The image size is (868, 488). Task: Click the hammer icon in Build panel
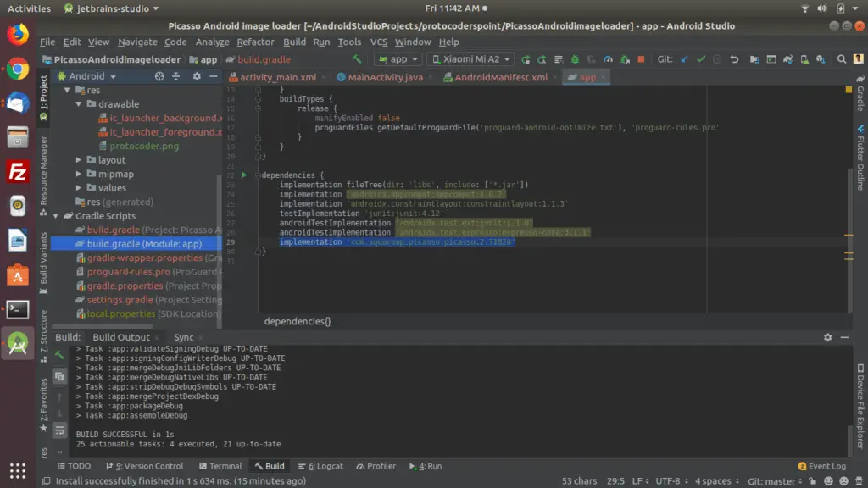click(59, 355)
